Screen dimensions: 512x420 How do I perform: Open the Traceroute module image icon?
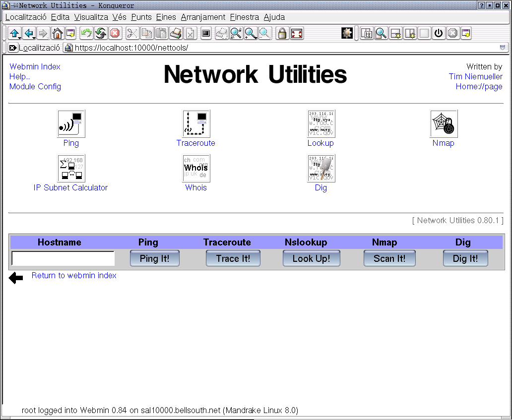(196, 123)
